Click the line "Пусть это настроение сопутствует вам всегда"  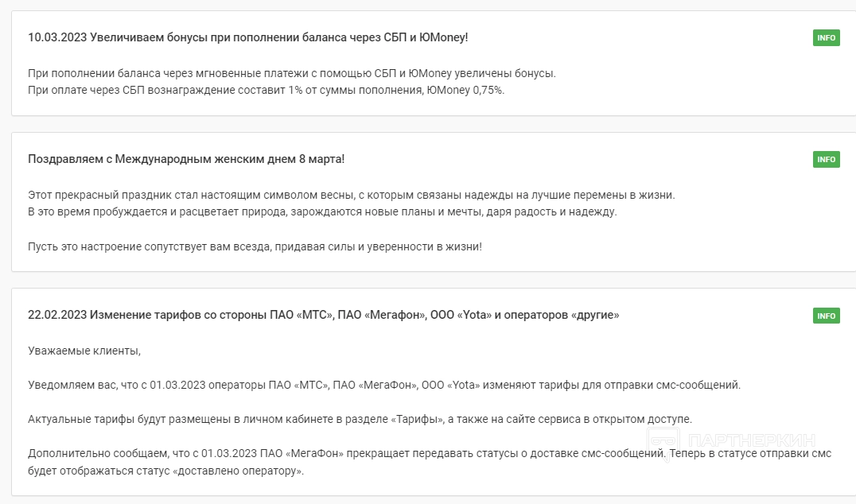click(255, 246)
